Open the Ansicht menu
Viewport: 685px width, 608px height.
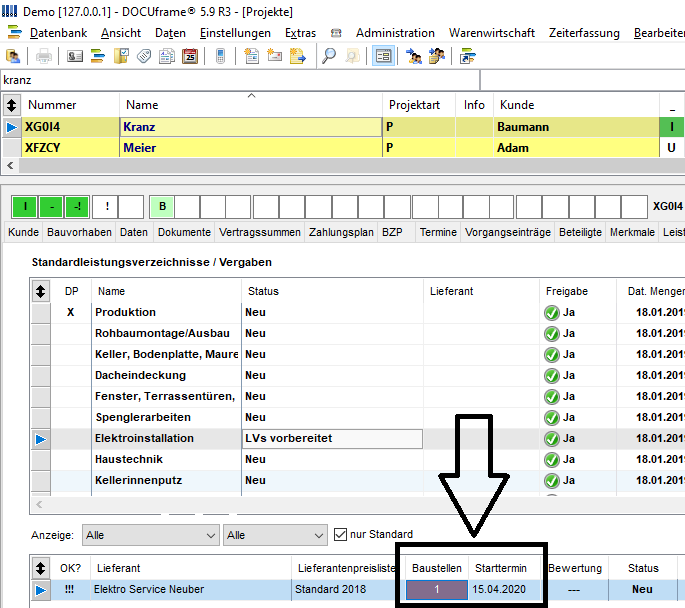(121, 33)
